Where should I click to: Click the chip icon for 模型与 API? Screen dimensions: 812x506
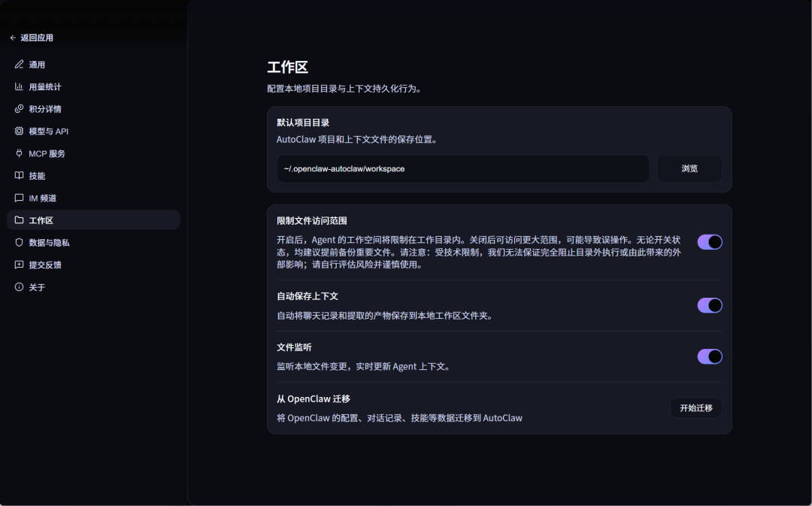(19, 131)
